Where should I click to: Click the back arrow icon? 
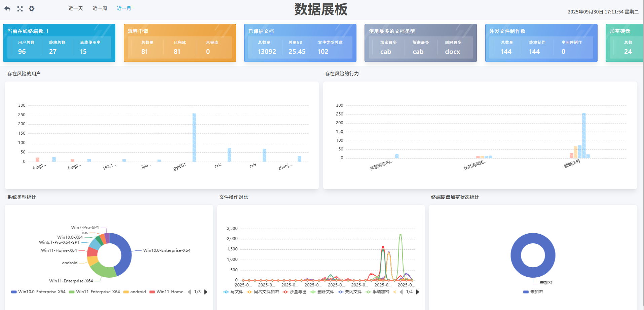(7, 9)
